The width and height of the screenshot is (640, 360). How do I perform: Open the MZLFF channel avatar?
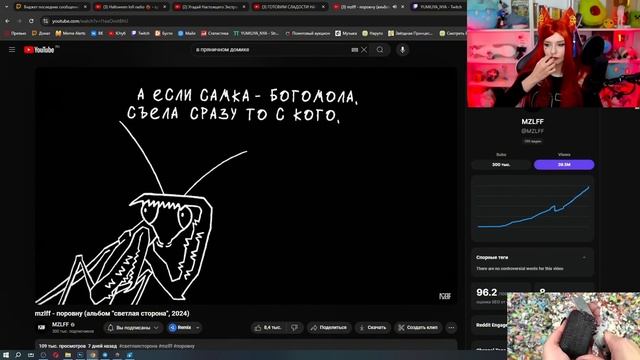coord(41,327)
